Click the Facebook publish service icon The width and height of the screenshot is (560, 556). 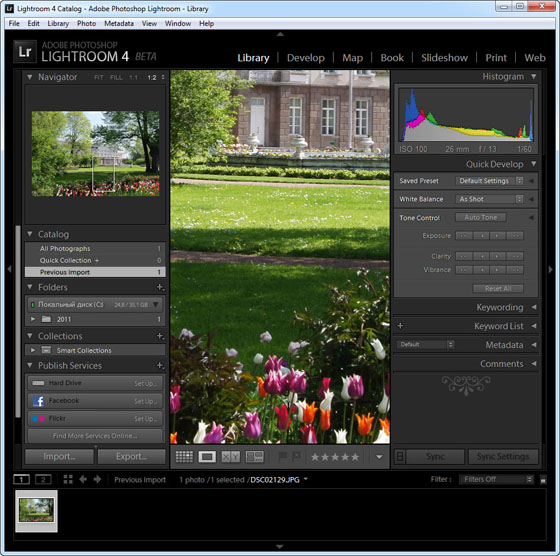click(38, 401)
